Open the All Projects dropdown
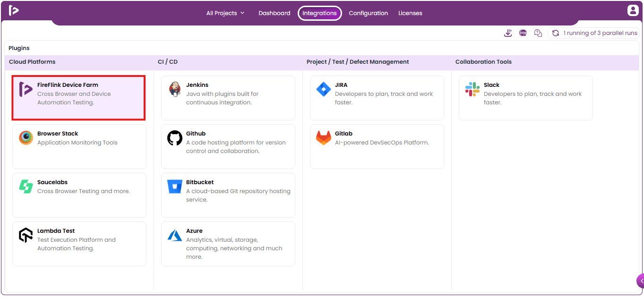The image size is (644, 297). (x=225, y=13)
